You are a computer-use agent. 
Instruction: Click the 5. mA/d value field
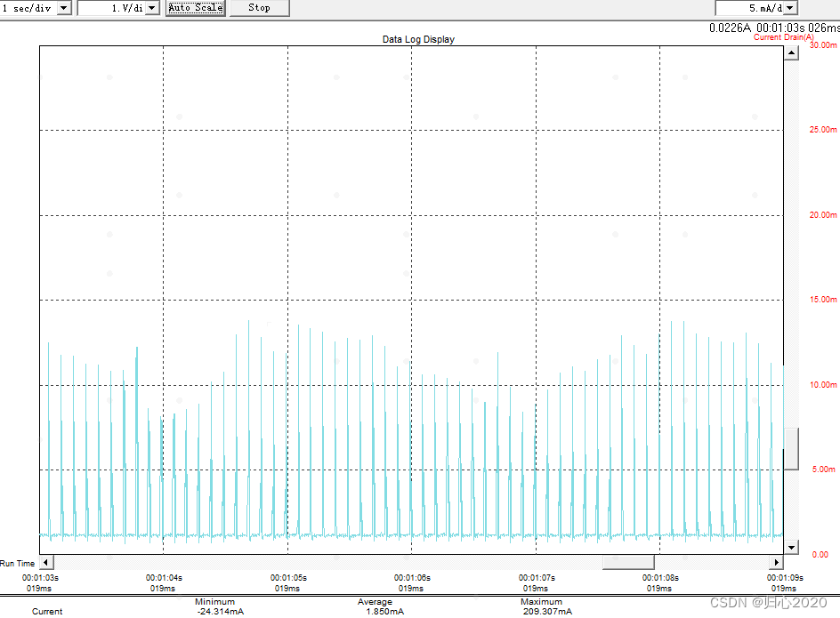pyautogui.click(x=749, y=8)
